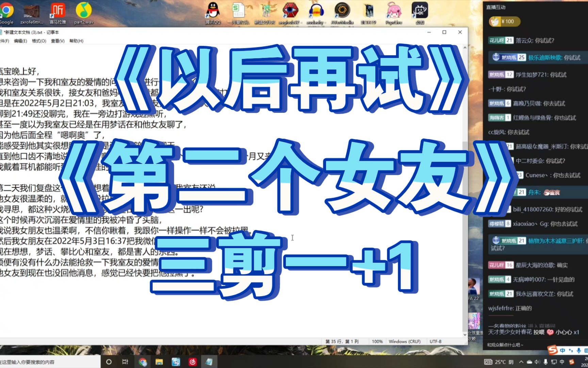Viewport: 588px width, 368px height.
Task: Click the ¥100 balance button in chat panel
Action: (x=504, y=21)
